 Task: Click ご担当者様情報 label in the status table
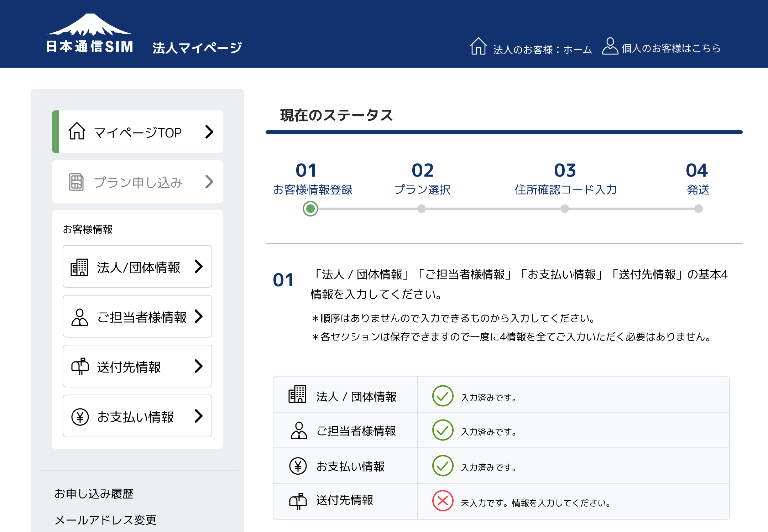pyautogui.click(x=356, y=431)
